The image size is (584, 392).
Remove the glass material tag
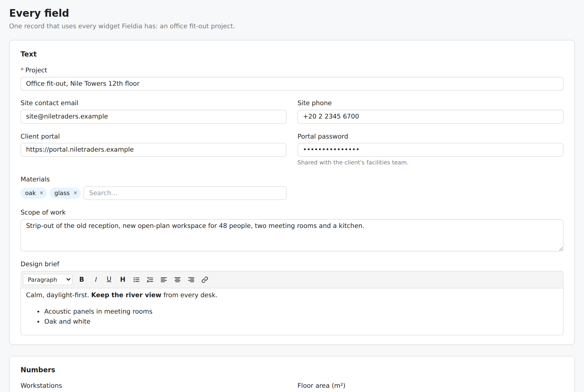[x=75, y=193]
